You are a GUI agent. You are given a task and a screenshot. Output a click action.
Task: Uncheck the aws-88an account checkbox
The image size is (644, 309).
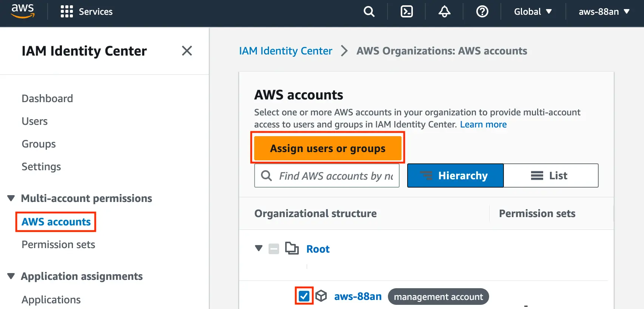pyautogui.click(x=304, y=296)
